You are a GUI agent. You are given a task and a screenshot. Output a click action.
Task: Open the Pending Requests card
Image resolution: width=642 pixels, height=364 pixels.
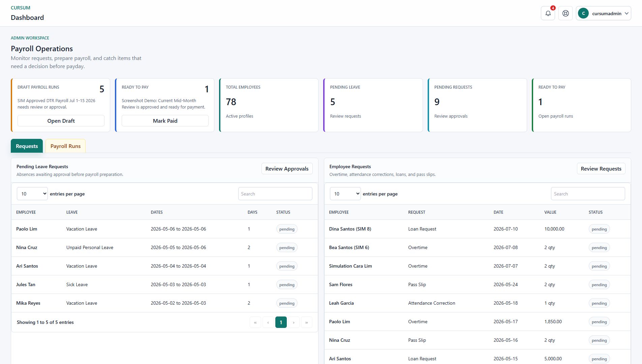[477, 105]
